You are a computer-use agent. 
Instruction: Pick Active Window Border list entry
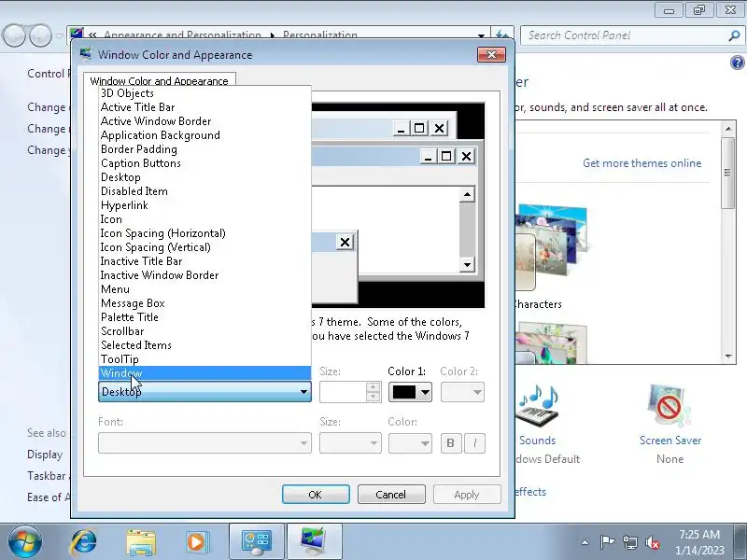(x=204, y=121)
